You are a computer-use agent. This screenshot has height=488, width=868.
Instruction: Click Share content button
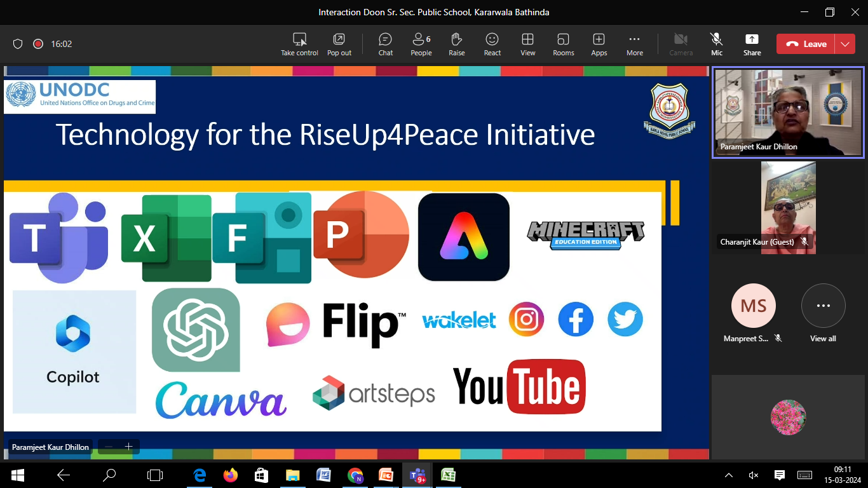pyautogui.click(x=752, y=44)
